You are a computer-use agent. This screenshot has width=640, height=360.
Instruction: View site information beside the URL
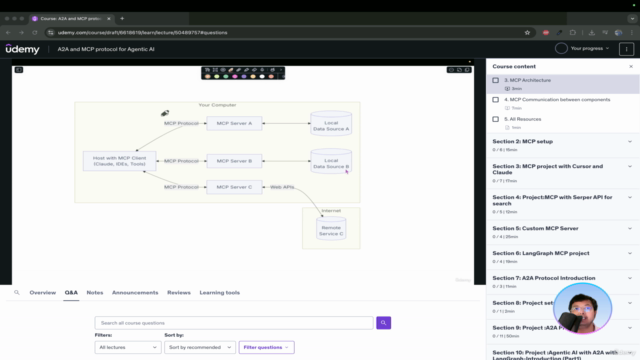(51, 33)
